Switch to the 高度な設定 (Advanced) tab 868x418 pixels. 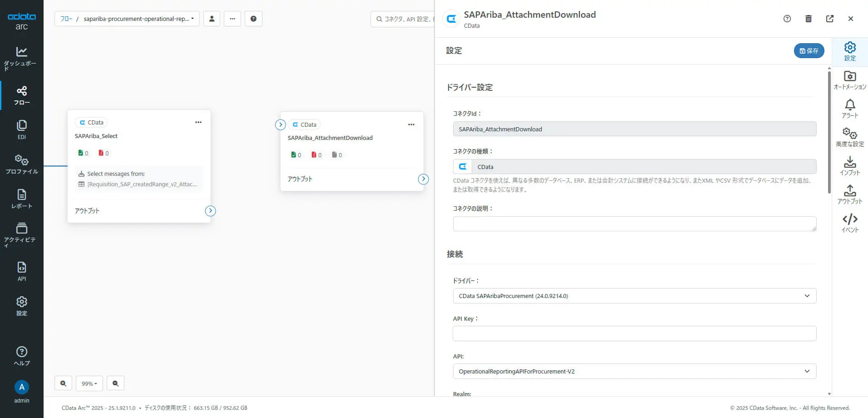(x=849, y=137)
